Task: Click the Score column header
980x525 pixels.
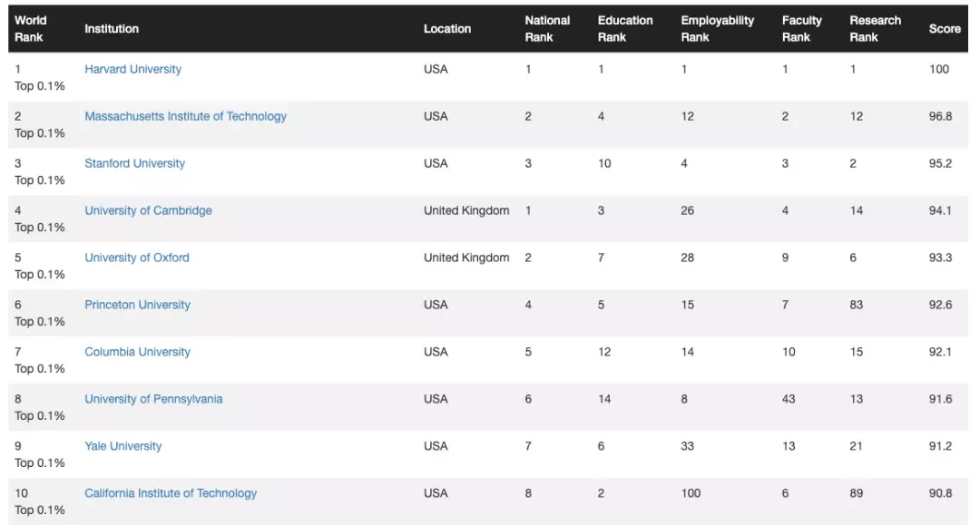Action: pos(945,29)
